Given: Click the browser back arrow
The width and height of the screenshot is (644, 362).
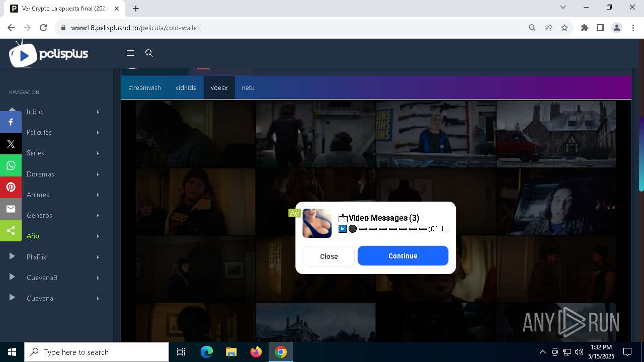Looking at the screenshot, I should coord(11,28).
